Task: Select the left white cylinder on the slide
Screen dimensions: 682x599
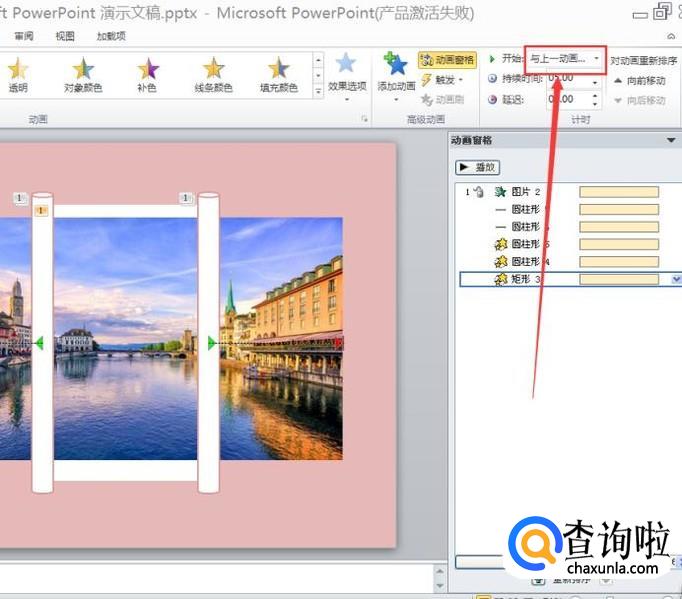Action: (x=43, y=343)
